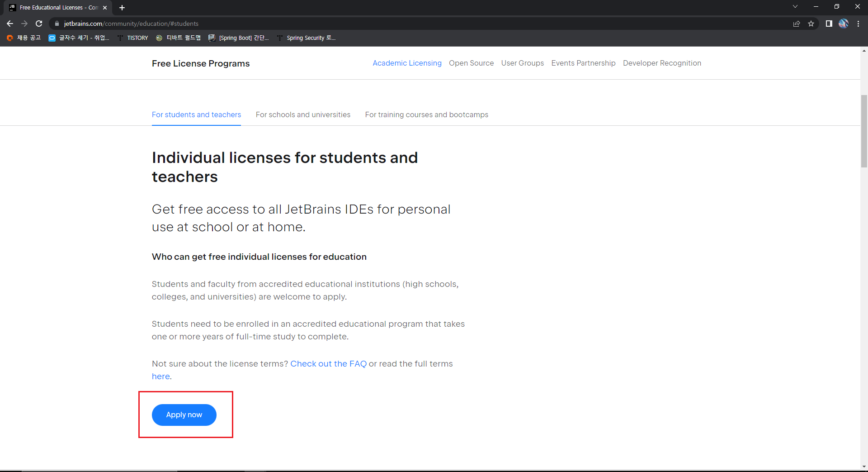
Task: Click the Apply now button
Action: [184, 415]
